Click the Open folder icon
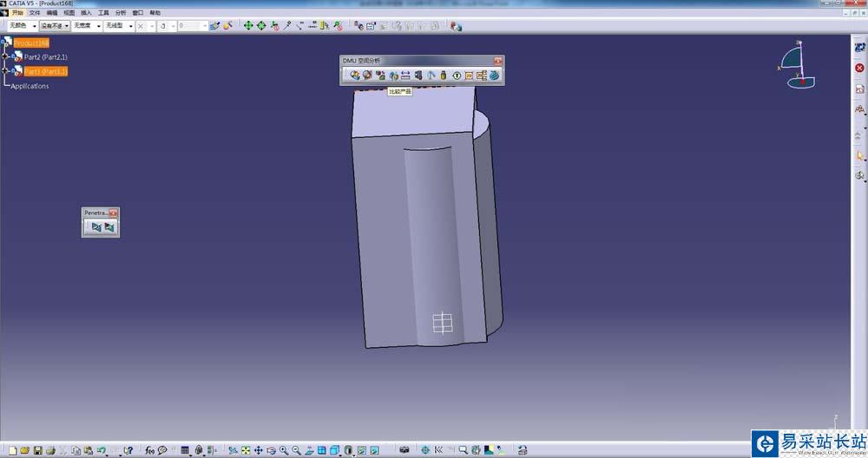Image resolution: width=868 pixels, height=458 pixels. coord(25,451)
